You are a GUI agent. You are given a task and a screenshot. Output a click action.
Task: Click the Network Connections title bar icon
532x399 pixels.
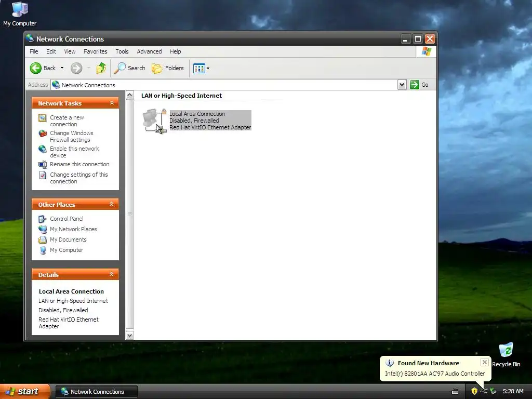point(30,38)
